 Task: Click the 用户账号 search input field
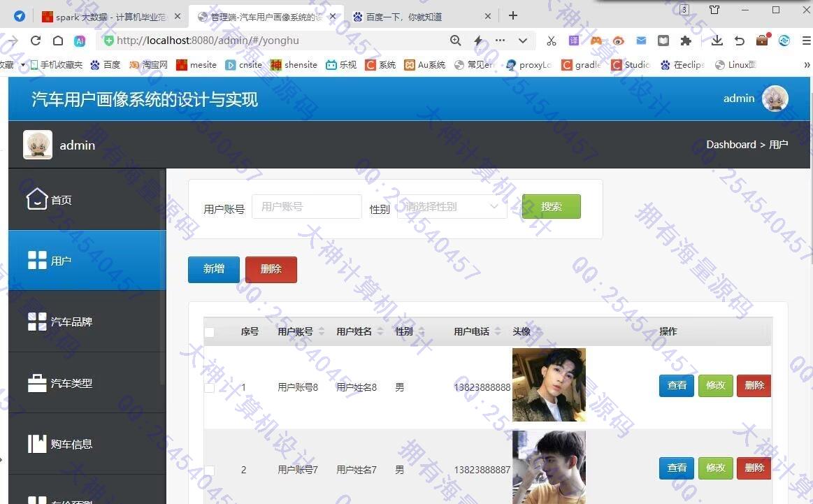(x=306, y=206)
